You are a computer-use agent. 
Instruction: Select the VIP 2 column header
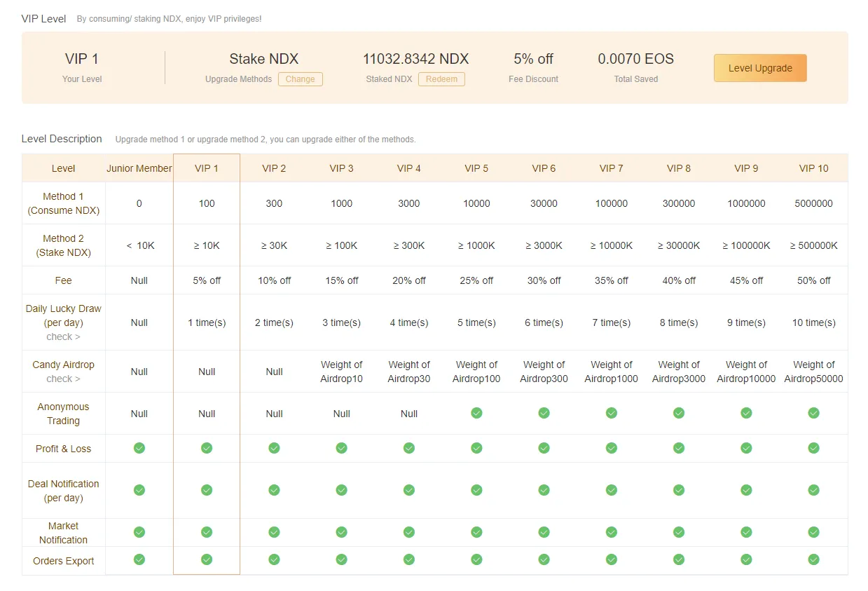click(x=274, y=168)
